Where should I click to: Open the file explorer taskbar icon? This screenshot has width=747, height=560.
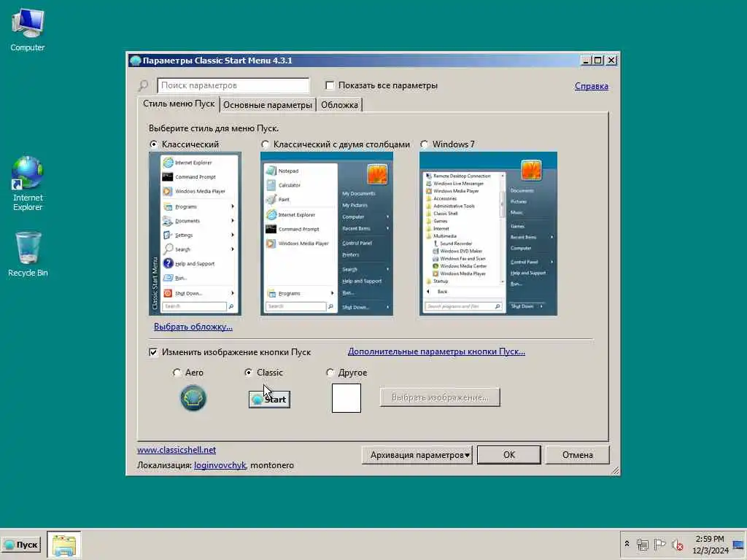[x=64, y=545]
